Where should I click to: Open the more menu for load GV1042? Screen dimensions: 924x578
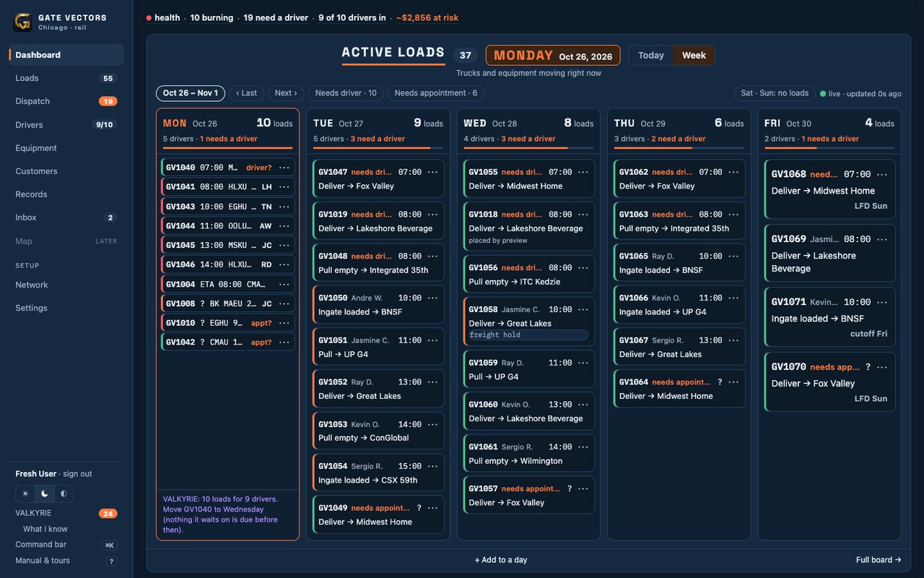[x=284, y=342]
